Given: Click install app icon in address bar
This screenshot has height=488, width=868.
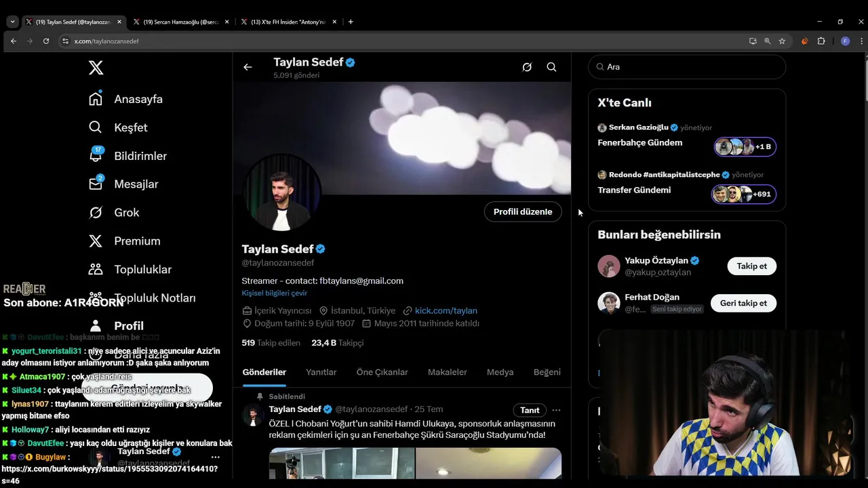Looking at the screenshot, I should coord(753,41).
